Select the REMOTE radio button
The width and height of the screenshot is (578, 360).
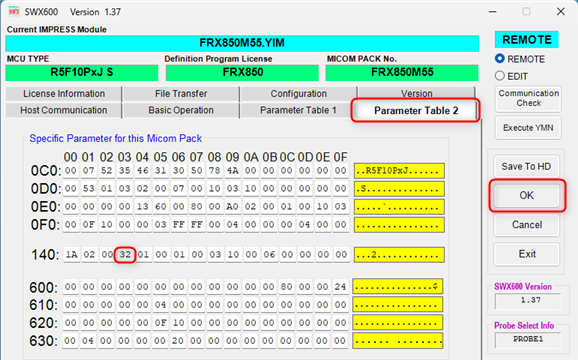click(x=499, y=59)
